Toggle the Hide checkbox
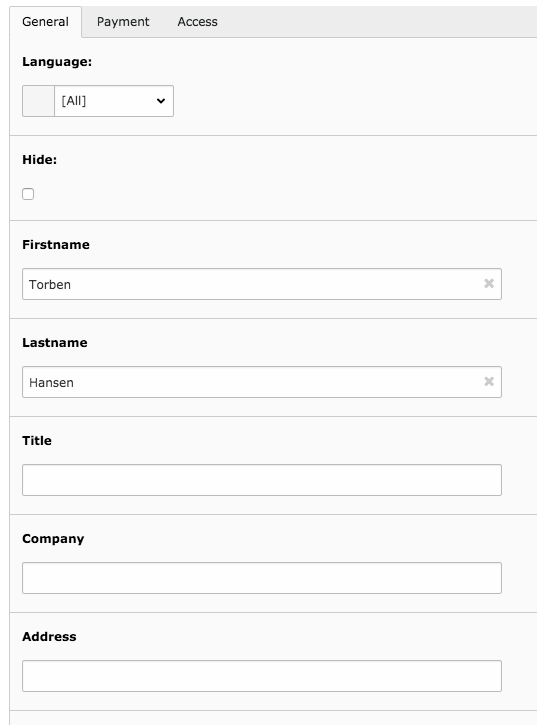This screenshot has height=725, width=537. pos(28,194)
